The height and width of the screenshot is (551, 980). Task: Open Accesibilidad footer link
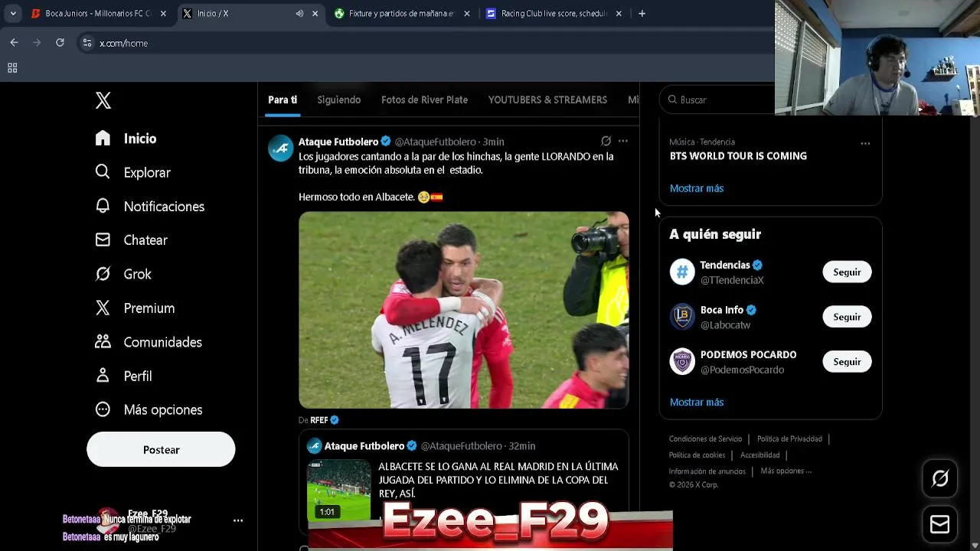click(x=759, y=455)
